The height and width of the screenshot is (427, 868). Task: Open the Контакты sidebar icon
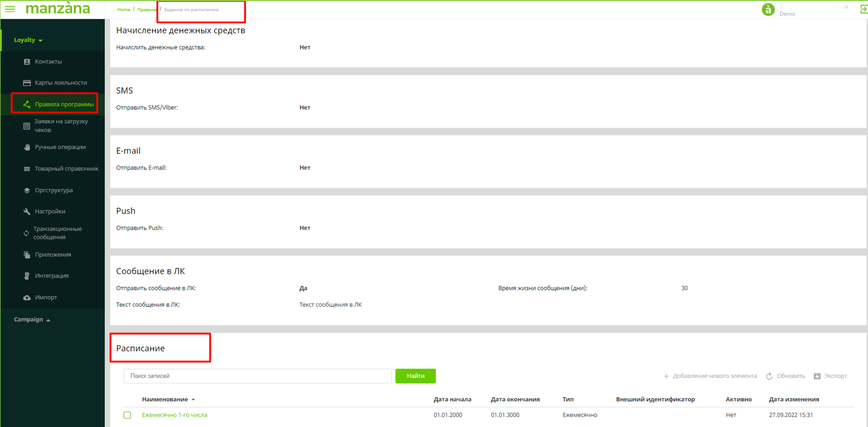(x=27, y=62)
